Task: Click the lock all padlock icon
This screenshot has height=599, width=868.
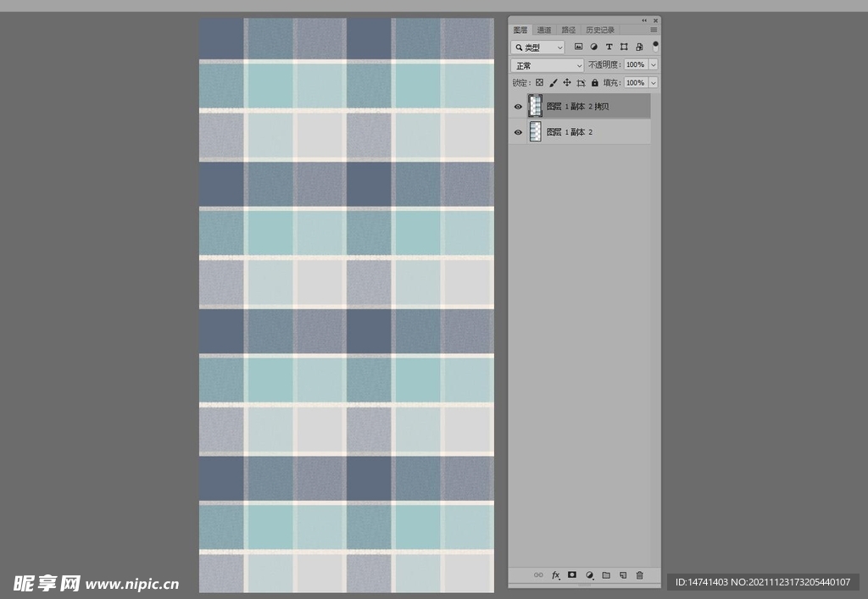Action: coord(595,83)
